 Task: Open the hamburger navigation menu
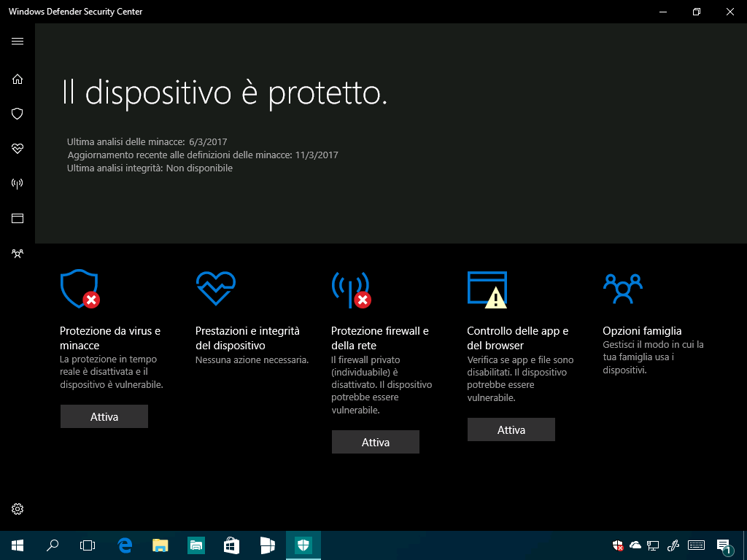point(18,42)
